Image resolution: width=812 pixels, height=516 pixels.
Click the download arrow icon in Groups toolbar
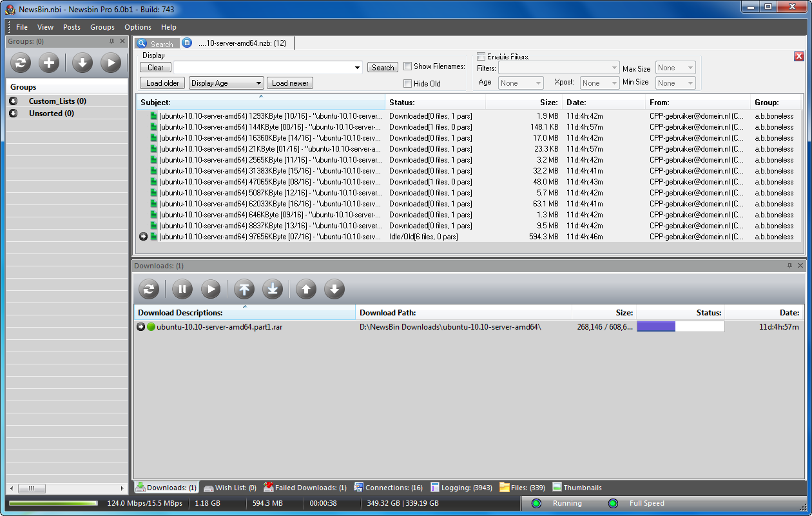pyautogui.click(x=82, y=63)
